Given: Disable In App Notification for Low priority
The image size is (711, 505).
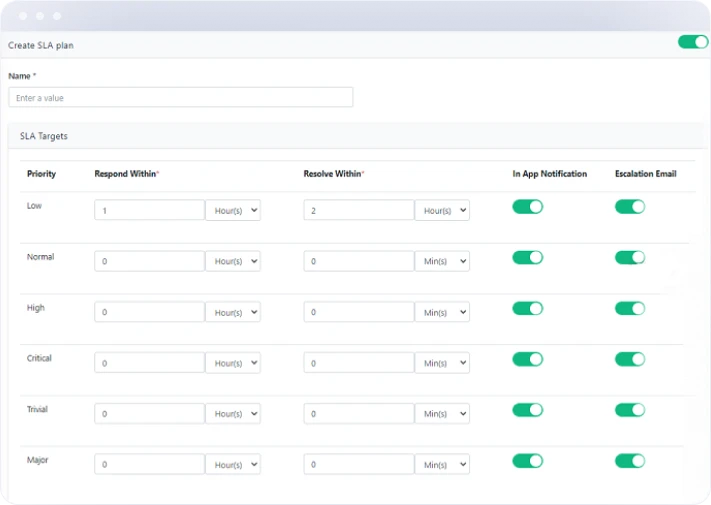Looking at the screenshot, I should click(527, 206).
